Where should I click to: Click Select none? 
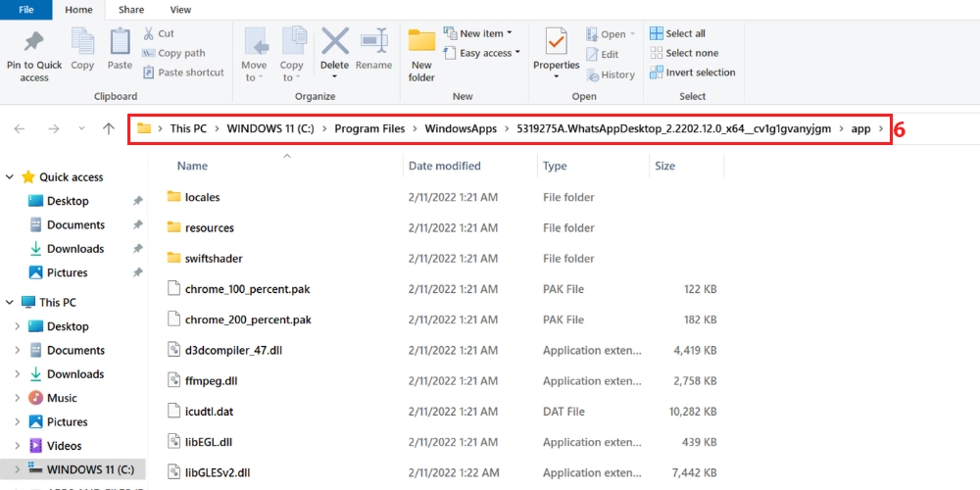(x=684, y=53)
